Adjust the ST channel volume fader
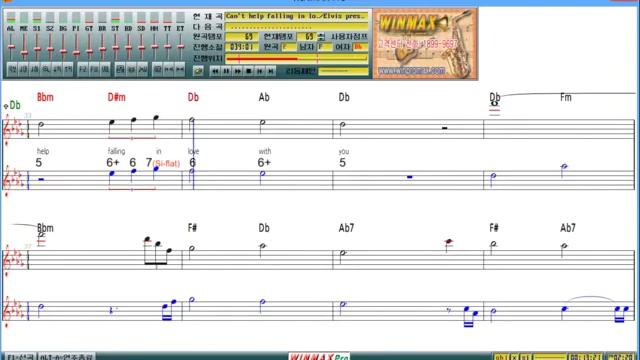The image size is (640, 360). point(116,47)
